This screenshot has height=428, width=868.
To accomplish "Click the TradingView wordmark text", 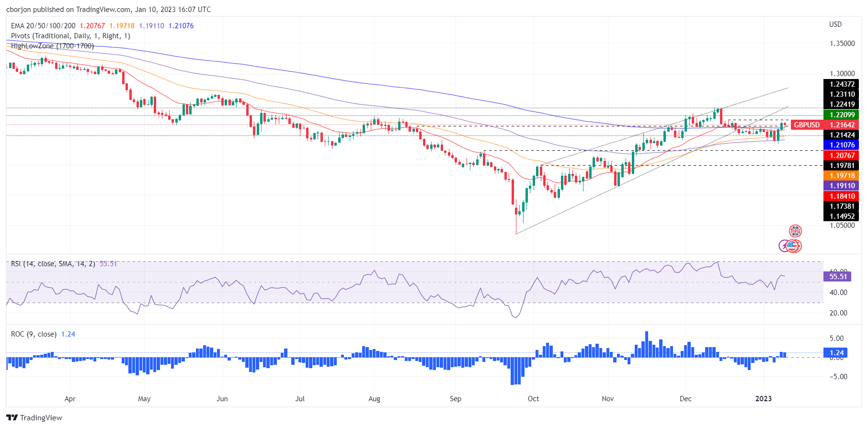I will click(41, 418).
